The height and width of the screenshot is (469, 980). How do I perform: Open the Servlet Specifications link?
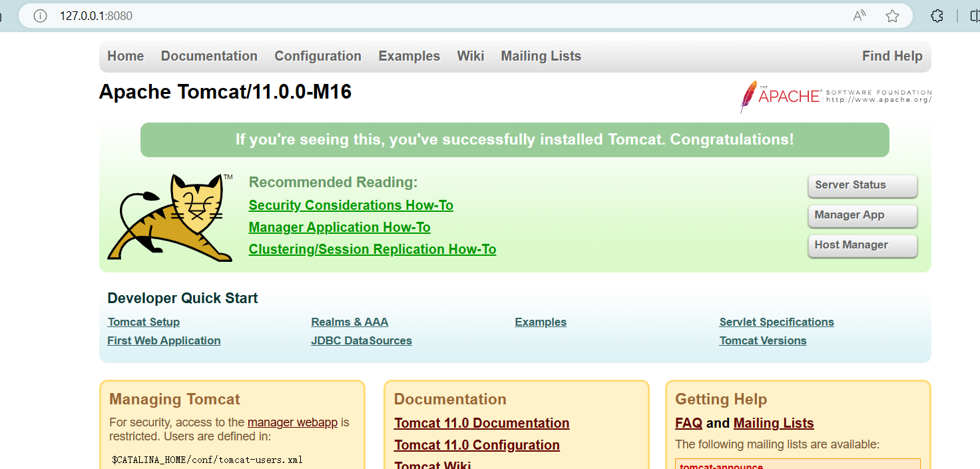click(776, 322)
